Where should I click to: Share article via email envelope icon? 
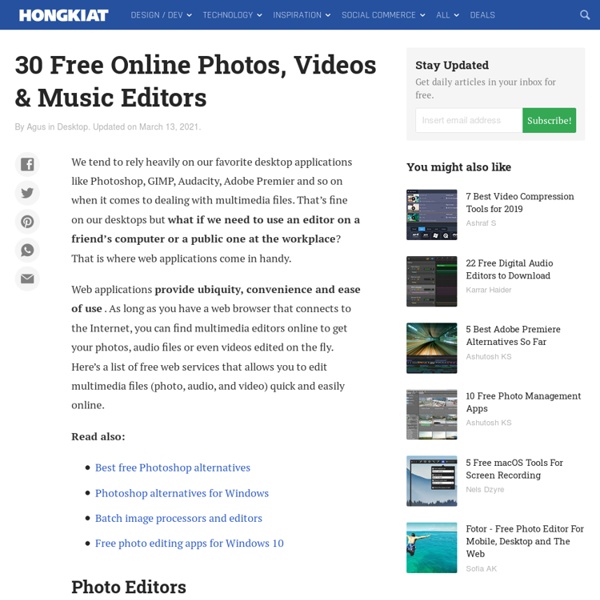pos(27,279)
